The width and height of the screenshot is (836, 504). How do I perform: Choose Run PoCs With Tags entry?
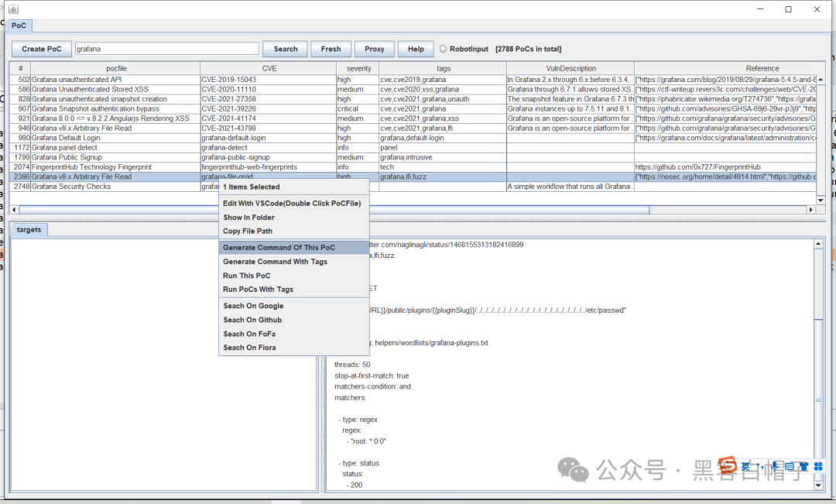[x=294, y=289]
